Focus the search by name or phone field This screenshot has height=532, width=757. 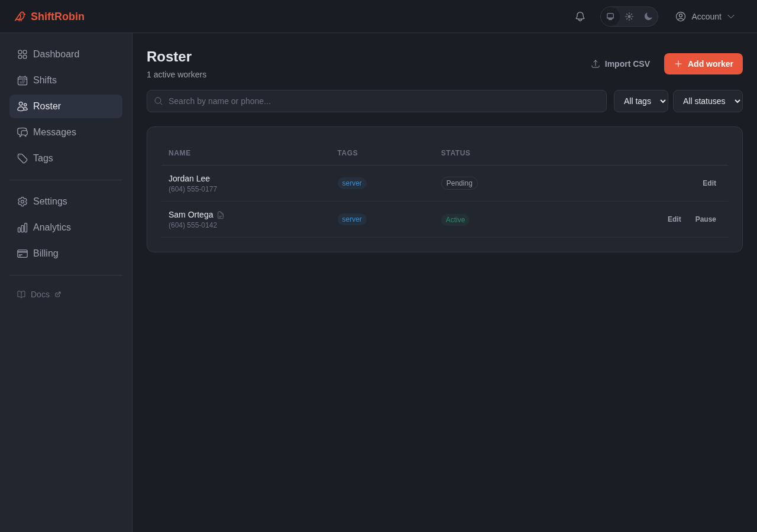point(377,101)
